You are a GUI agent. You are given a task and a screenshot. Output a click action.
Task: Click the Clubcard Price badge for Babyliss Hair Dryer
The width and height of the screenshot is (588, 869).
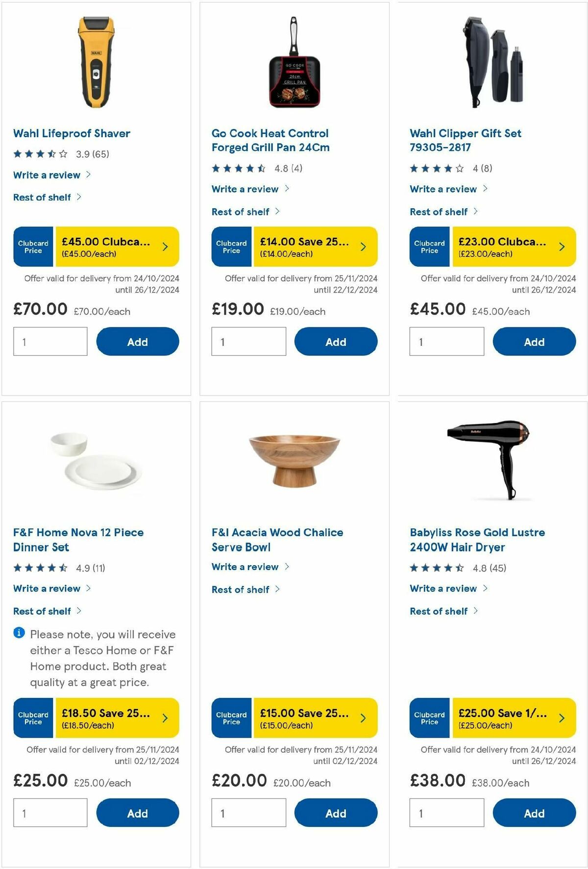coord(429,719)
